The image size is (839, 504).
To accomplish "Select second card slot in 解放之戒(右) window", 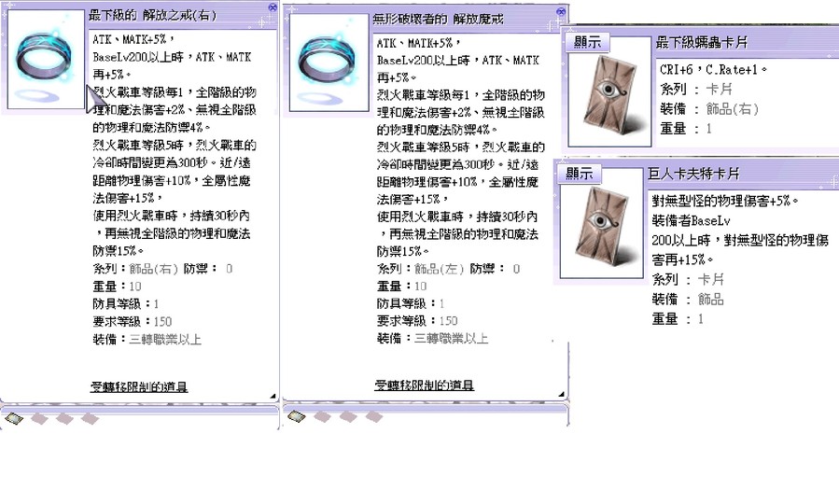I will 39,418.
